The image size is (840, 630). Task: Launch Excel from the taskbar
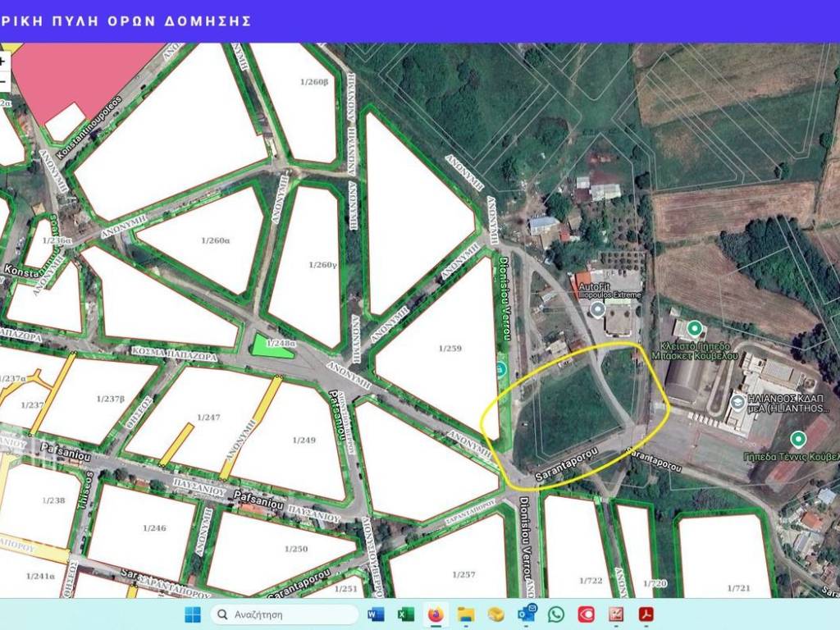point(405,614)
